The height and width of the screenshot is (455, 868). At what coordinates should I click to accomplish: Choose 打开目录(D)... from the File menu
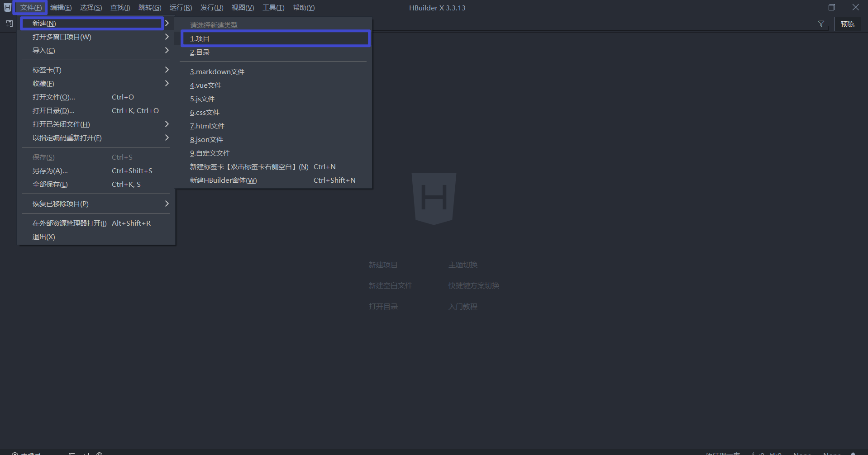95,111
